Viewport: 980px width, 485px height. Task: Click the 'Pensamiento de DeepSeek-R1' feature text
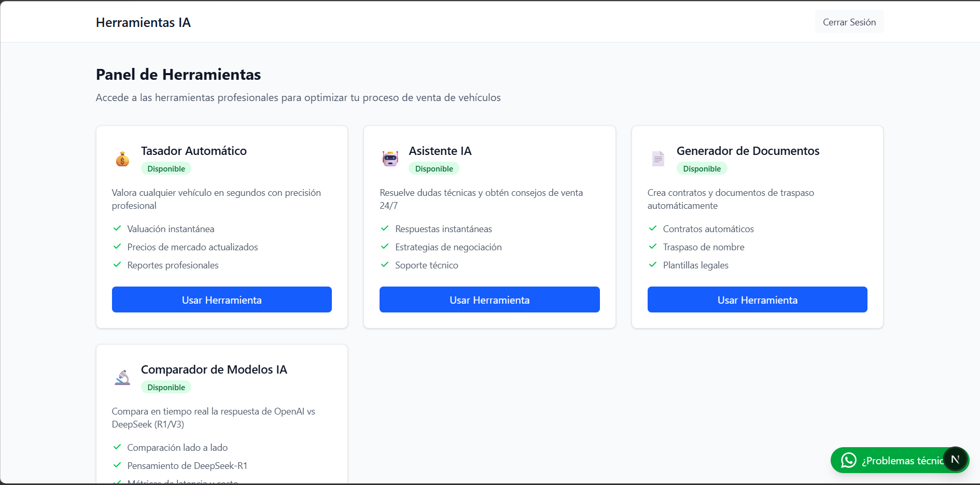pyautogui.click(x=187, y=466)
